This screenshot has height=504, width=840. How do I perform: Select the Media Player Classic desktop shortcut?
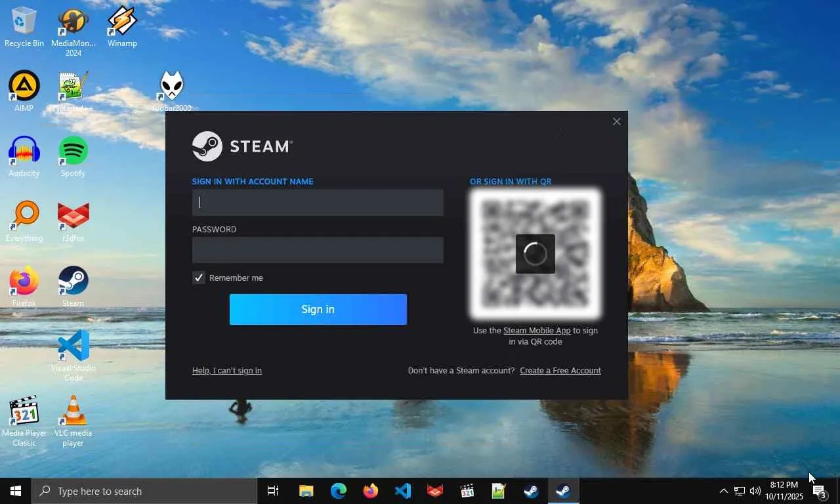(24, 421)
